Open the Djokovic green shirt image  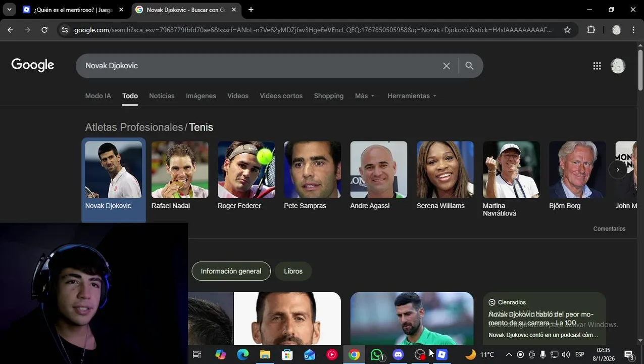coord(412,318)
